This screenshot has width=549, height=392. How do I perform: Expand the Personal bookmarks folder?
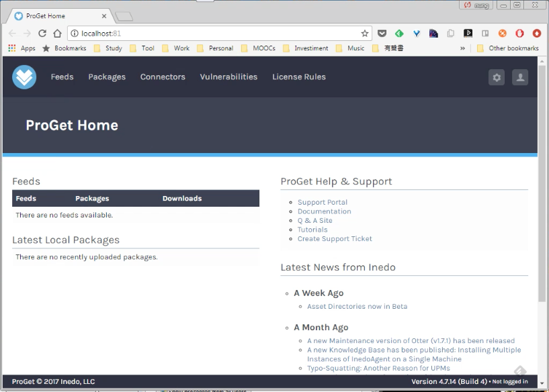215,48
